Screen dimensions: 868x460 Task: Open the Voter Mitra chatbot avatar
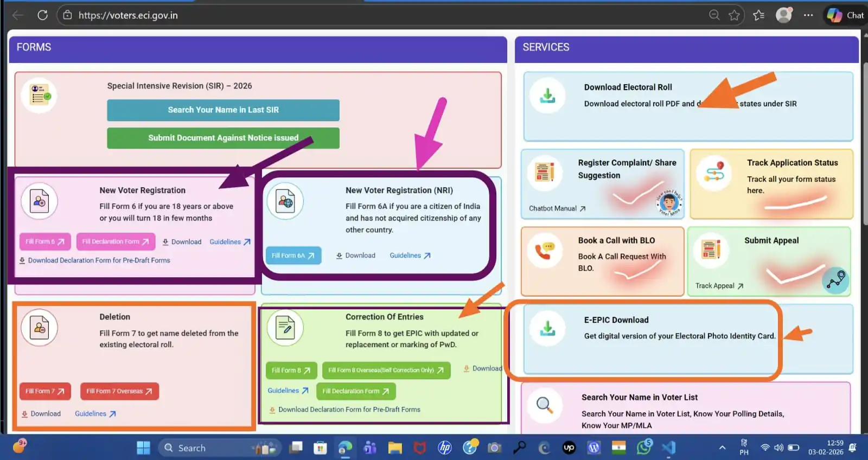[669, 203]
